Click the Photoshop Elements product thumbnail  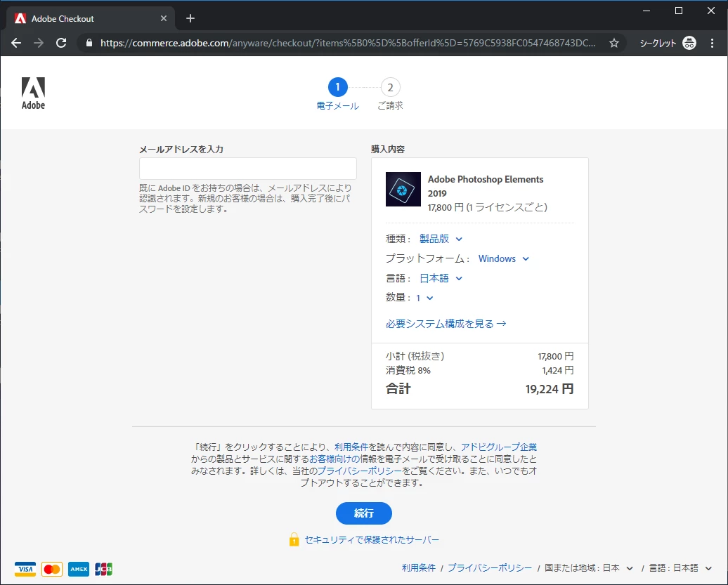click(x=403, y=190)
